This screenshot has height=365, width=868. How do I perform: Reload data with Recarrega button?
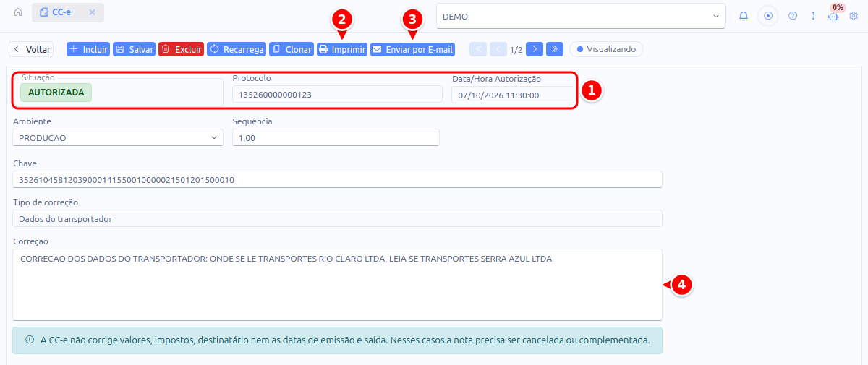[x=237, y=49]
